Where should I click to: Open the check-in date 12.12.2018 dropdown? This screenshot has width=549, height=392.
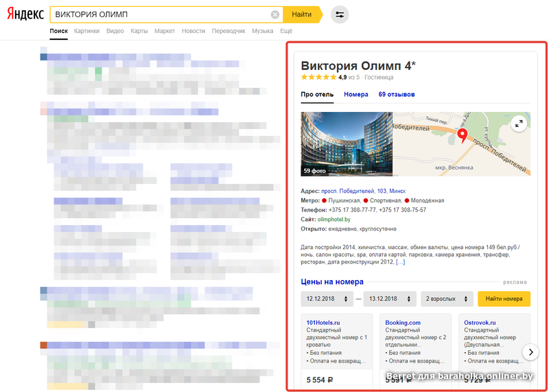pos(327,299)
